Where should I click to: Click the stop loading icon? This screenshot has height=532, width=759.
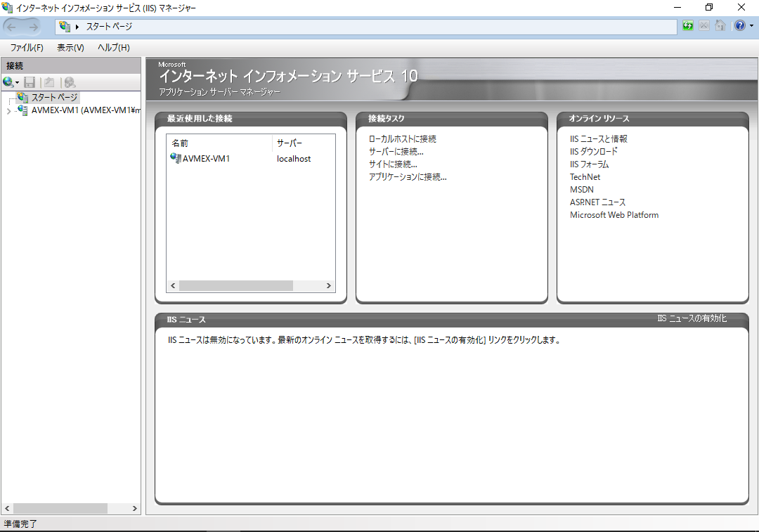704,26
